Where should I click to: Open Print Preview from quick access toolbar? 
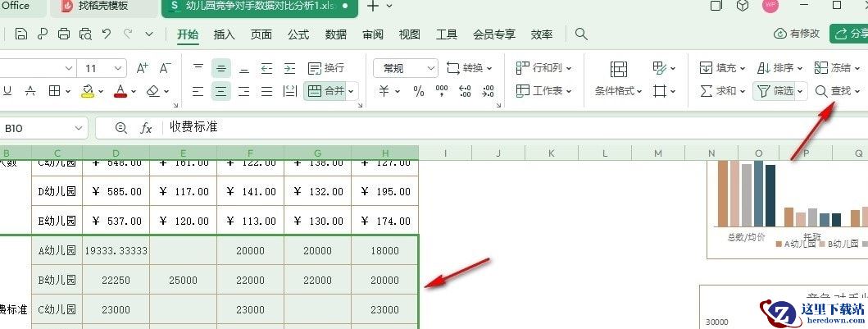tap(85, 34)
